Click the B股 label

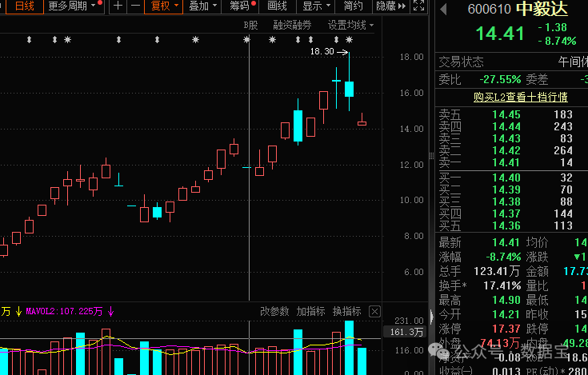click(x=250, y=25)
